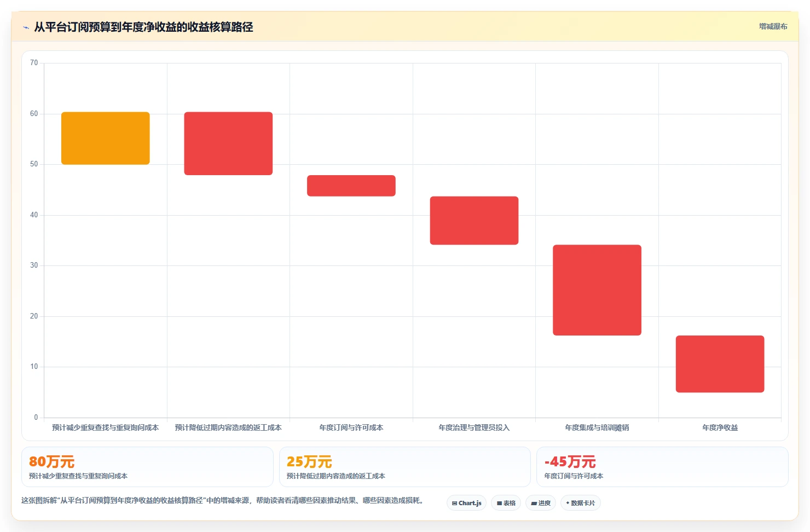Click the orange bar for 预计减少重复查找与重复询问成本

pyautogui.click(x=106, y=138)
